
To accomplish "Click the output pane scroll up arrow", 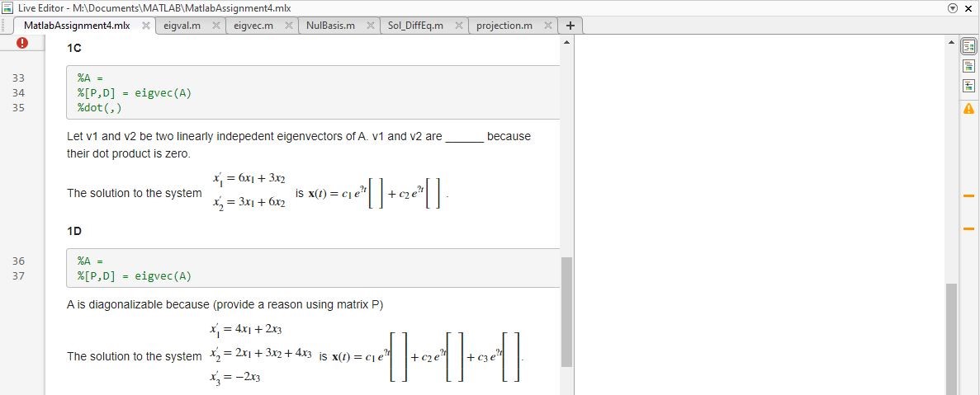I will pyautogui.click(x=951, y=42).
